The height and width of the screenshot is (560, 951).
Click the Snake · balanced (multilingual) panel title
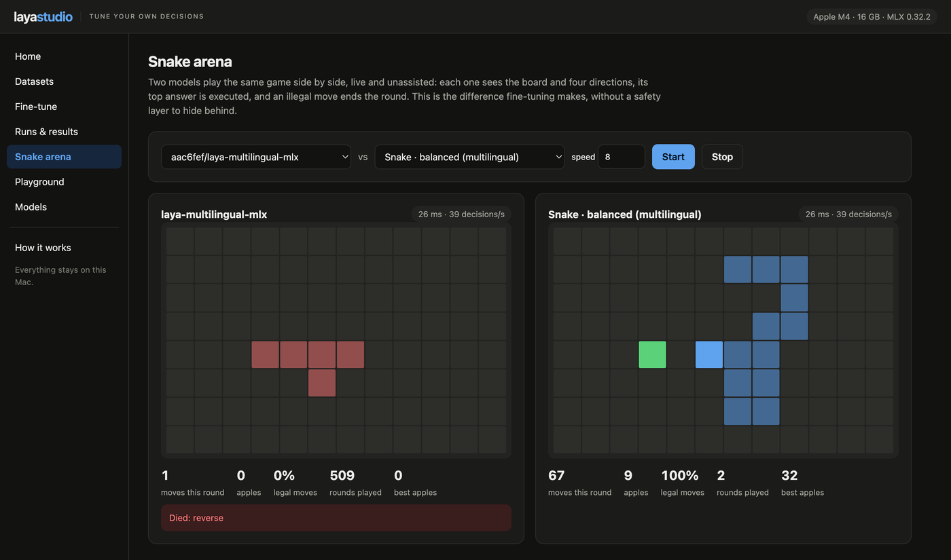[625, 214]
